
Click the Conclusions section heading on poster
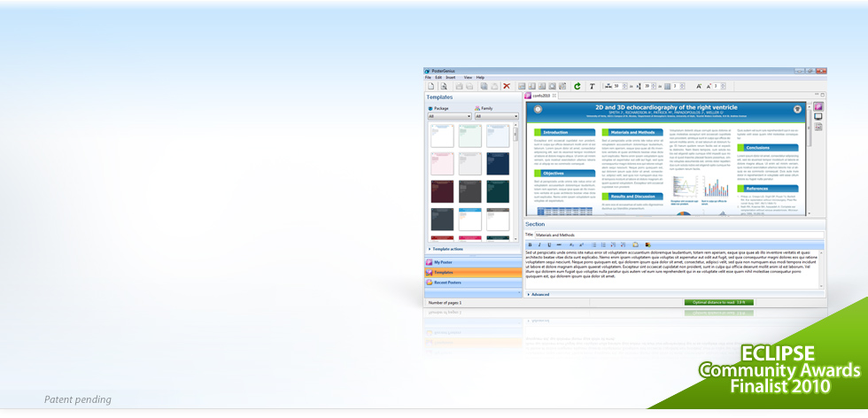coord(768,148)
